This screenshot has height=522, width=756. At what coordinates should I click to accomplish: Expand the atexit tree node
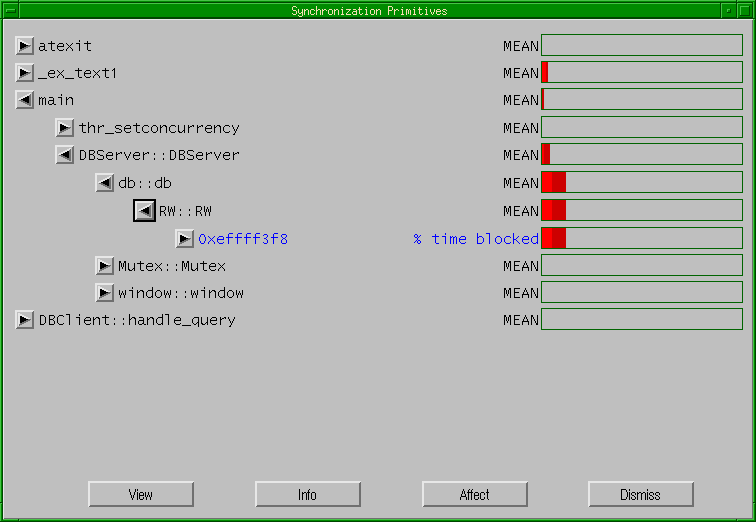point(25,46)
